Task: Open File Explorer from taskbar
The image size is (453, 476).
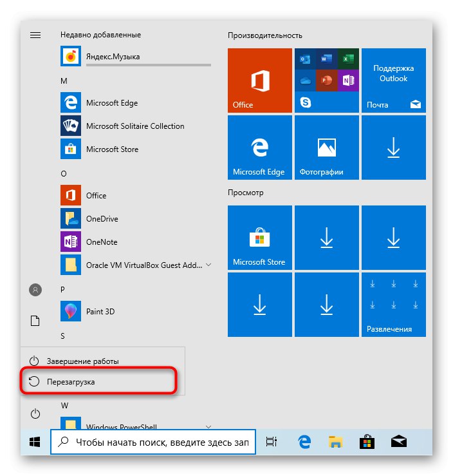Action: pos(335,442)
